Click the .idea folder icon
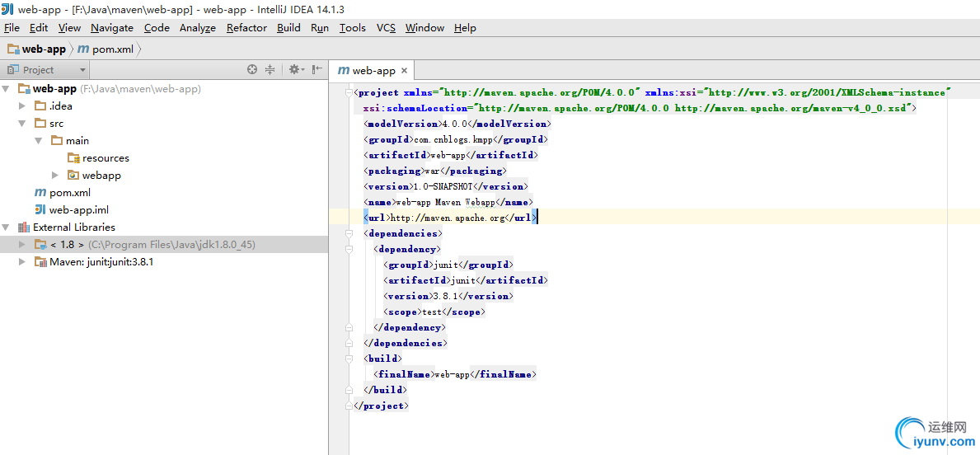This screenshot has height=455, width=980. point(40,106)
